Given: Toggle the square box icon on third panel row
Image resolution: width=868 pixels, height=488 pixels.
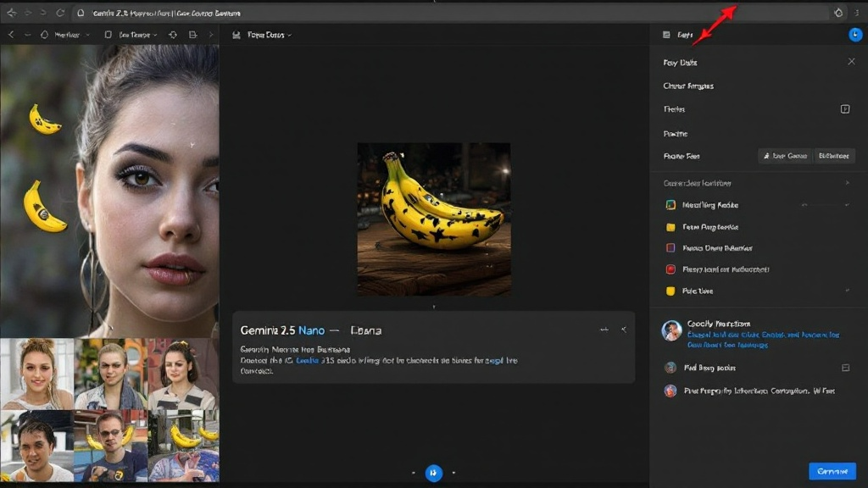Looking at the screenshot, I should pos(845,109).
